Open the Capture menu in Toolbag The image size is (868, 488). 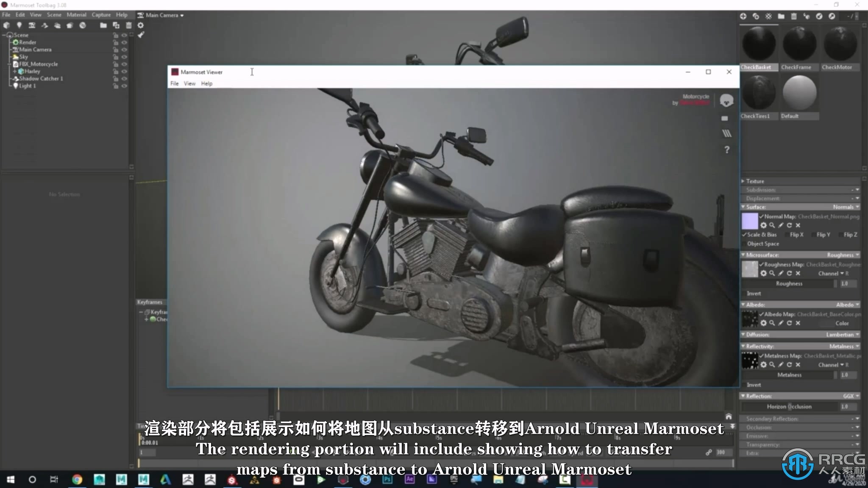[x=101, y=15]
